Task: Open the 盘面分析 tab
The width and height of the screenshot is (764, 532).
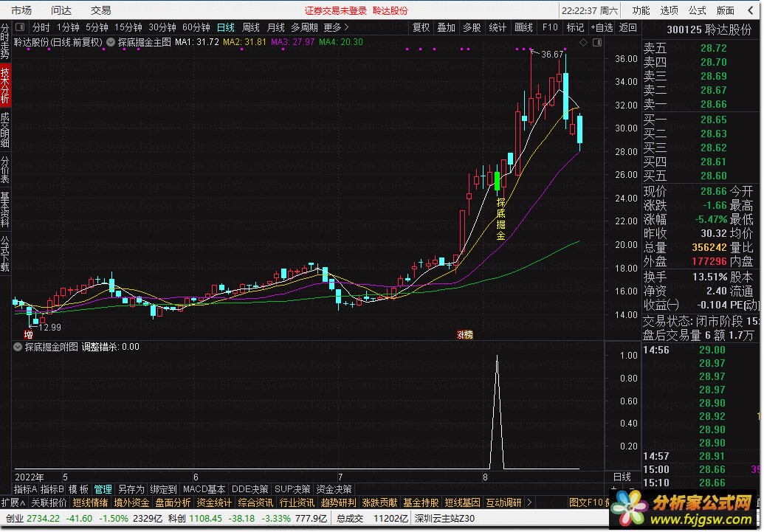Action: (173, 502)
